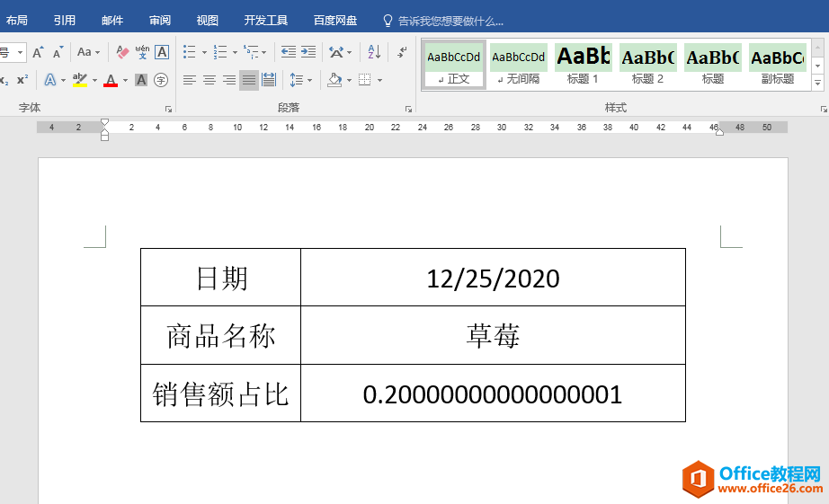829x504 pixels.
Task: Expand highlight color dropdown arrow
Action: point(94,80)
